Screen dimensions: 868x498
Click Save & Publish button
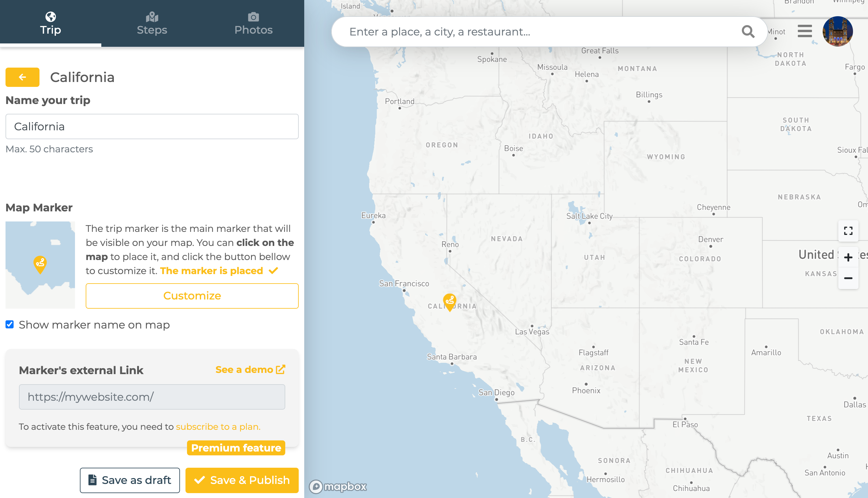coord(242,480)
